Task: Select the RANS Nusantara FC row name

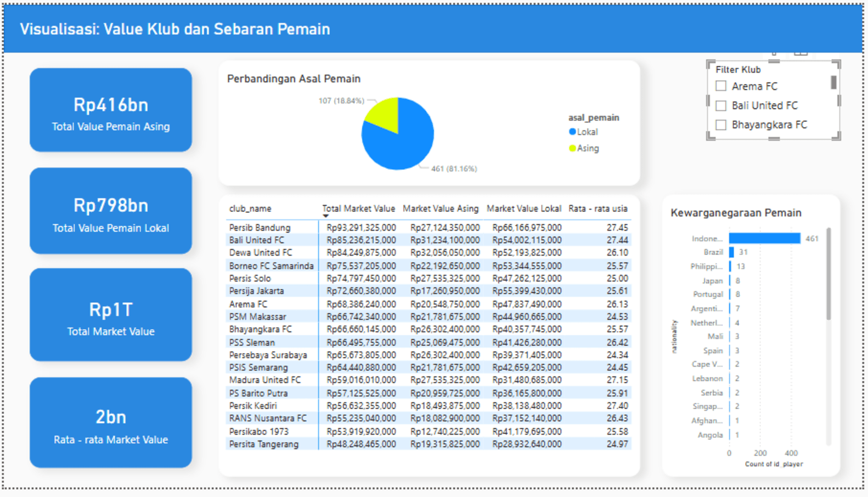Action: [x=268, y=418]
